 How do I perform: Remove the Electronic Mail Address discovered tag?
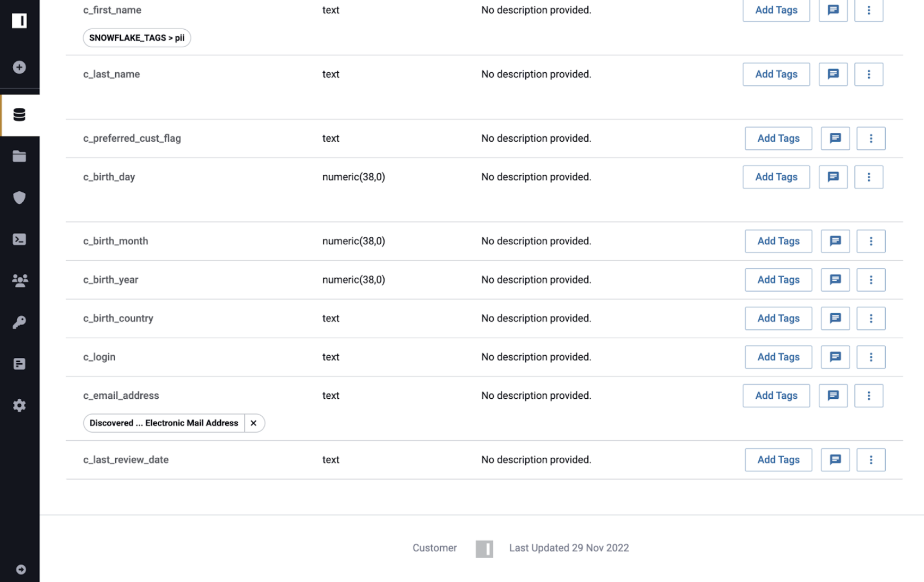pyautogui.click(x=254, y=423)
